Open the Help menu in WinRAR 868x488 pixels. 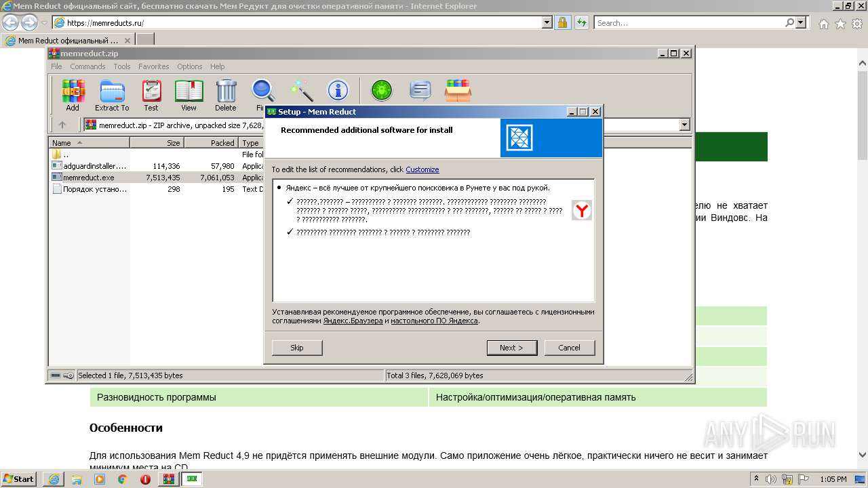click(x=217, y=66)
